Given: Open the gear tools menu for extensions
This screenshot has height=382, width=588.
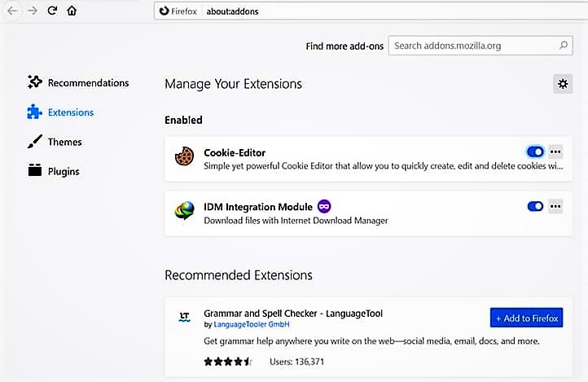Looking at the screenshot, I should pyautogui.click(x=563, y=84).
